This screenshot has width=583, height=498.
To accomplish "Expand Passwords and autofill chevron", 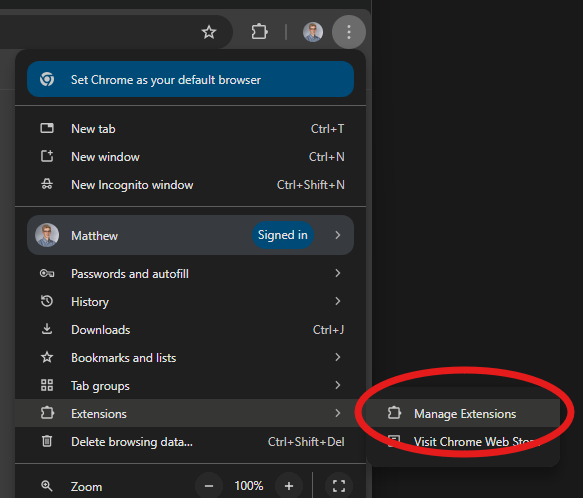I will (x=338, y=273).
